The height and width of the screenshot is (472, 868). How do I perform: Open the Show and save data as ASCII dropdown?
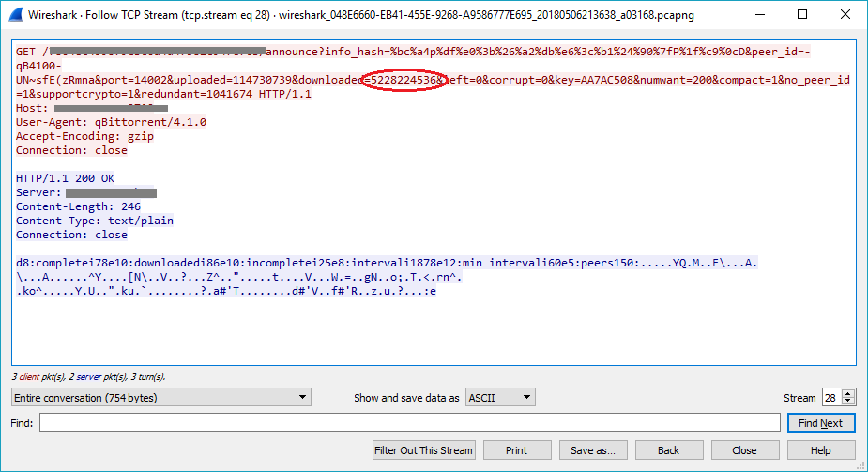point(500,397)
